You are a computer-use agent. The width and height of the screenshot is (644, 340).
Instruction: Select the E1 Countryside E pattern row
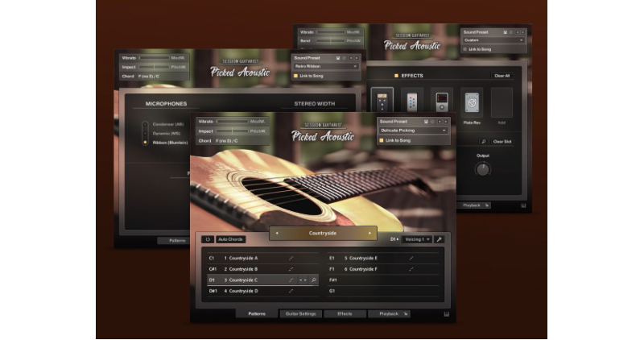[383, 258]
